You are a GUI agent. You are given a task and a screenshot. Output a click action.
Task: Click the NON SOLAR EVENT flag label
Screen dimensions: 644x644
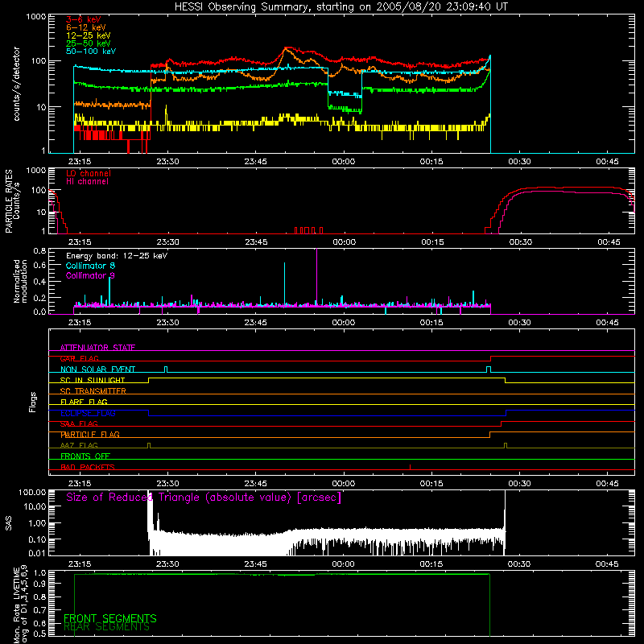[97, 369]
